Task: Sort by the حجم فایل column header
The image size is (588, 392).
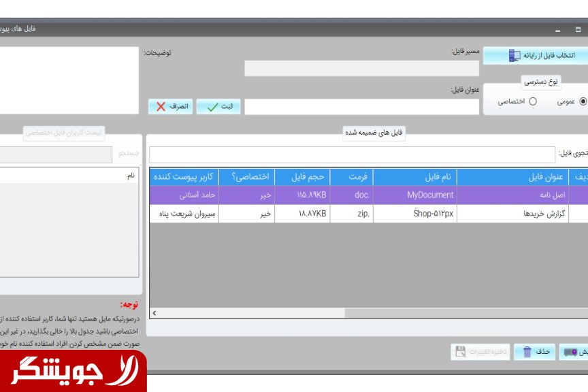Action: point(303,177)
